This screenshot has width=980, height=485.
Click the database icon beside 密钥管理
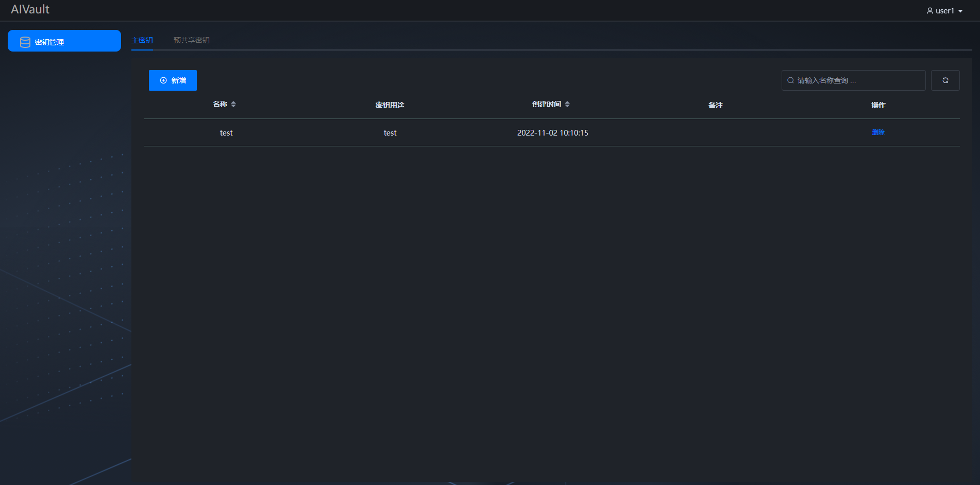(x=25, y=42)
